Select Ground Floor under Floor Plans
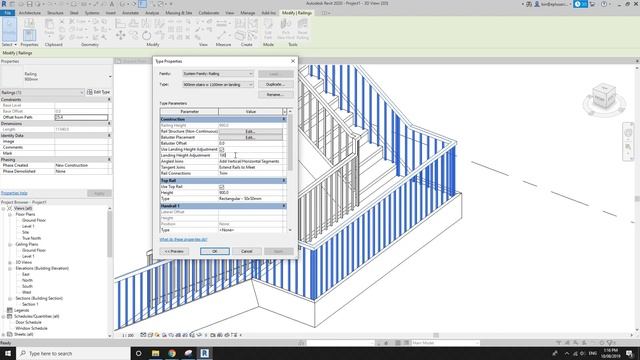Viewport: 640px width, 360px height. (x=34, y=220)
